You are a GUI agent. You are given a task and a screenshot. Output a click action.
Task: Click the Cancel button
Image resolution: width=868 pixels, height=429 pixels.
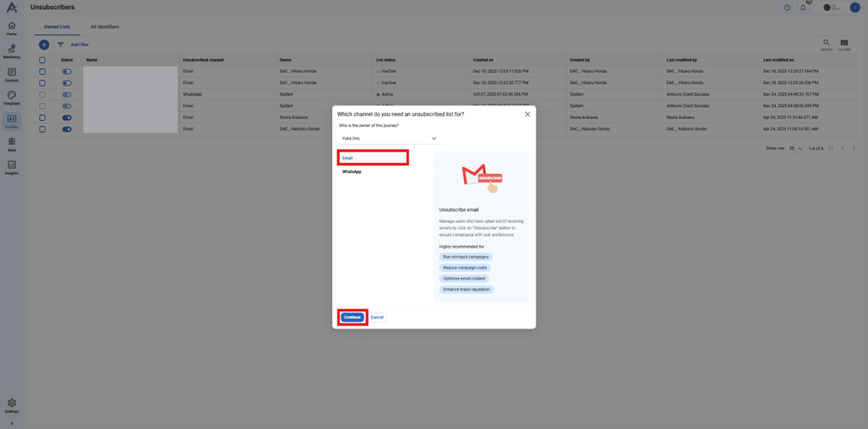pyautogui.click(x=377, y=317)
